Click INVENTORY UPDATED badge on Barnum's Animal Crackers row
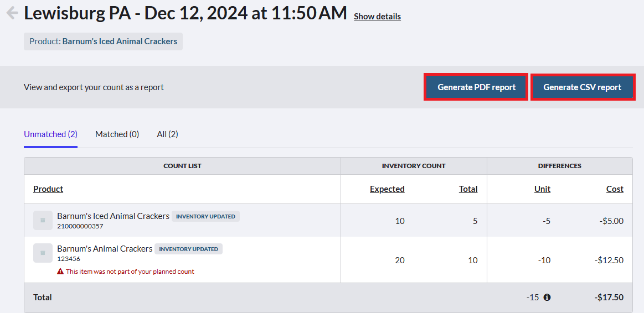Viewport: 644px width, 313px height. click(188, 249)
